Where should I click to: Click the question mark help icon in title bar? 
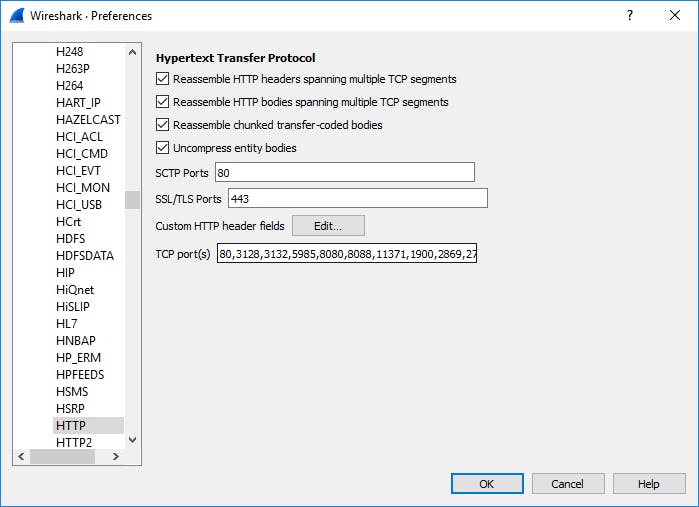(x=630, y=16)
